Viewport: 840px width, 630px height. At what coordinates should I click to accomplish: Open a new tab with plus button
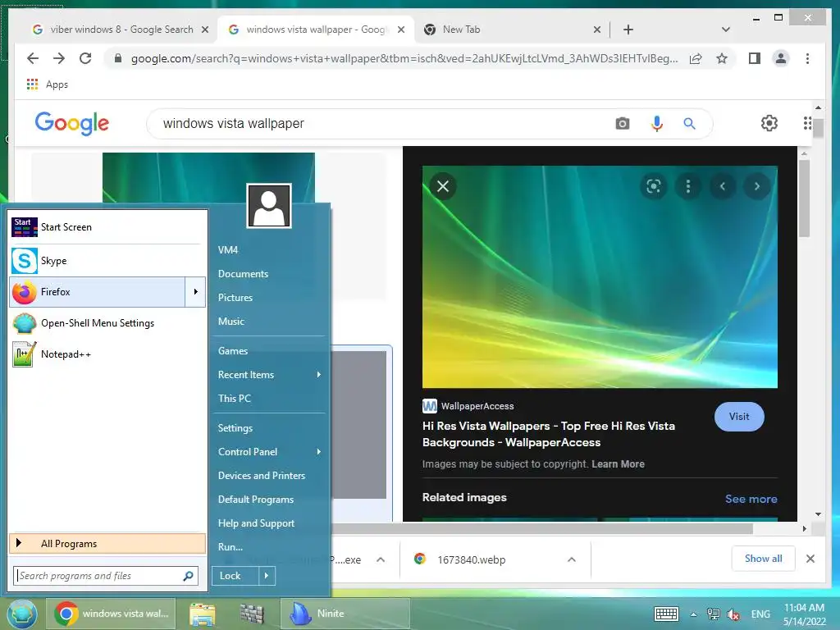click(628, 30)
